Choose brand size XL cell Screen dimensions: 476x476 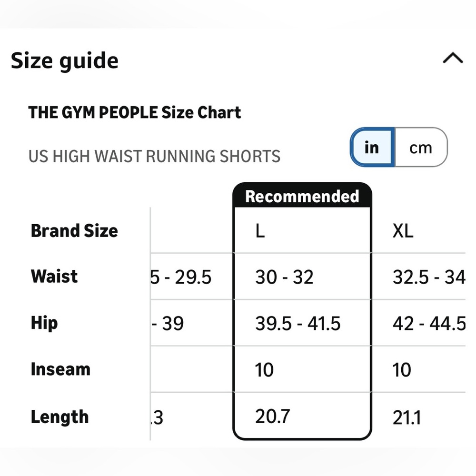(x=403, y=231)
